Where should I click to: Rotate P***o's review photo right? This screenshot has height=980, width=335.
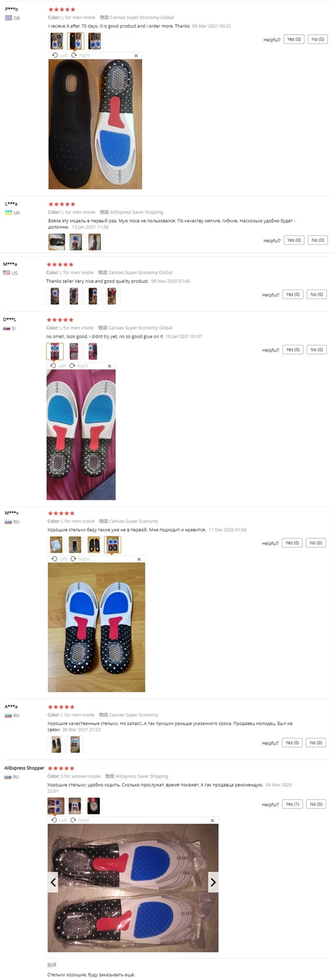click(81, 56)
